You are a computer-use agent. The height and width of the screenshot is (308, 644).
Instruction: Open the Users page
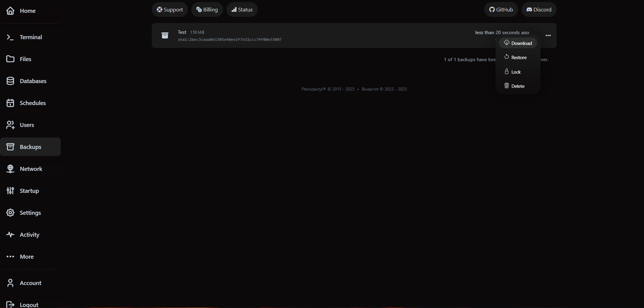tap(27, 125)
